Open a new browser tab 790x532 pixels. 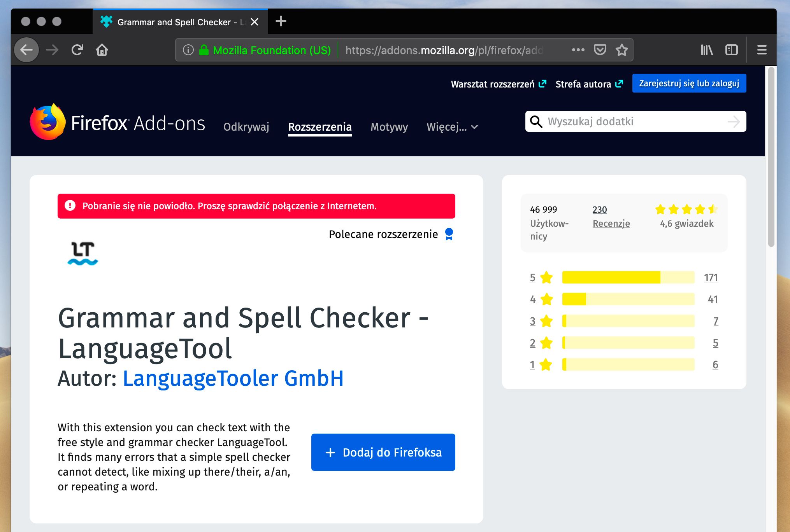tap(281, 21)
